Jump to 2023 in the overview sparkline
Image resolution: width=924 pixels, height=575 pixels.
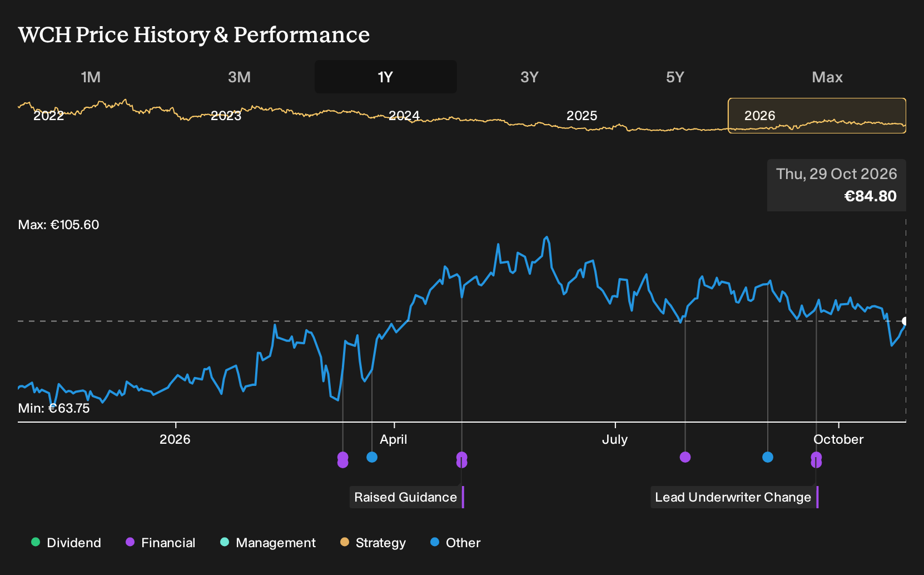[x=226, y=116]
